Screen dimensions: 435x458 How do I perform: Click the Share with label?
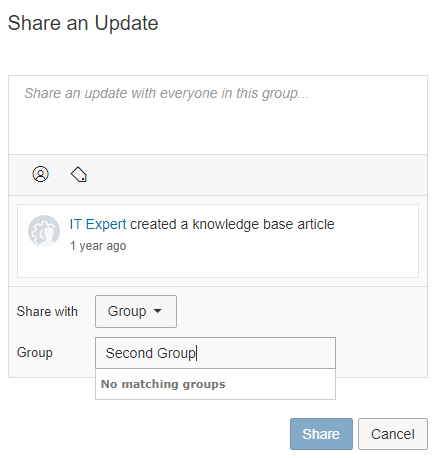[x=47, y=311]
